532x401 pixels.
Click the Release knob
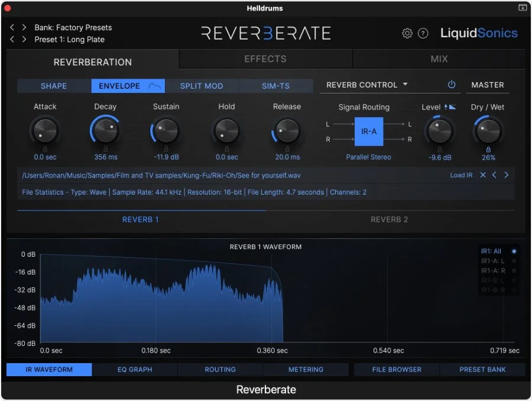point(287,131)
